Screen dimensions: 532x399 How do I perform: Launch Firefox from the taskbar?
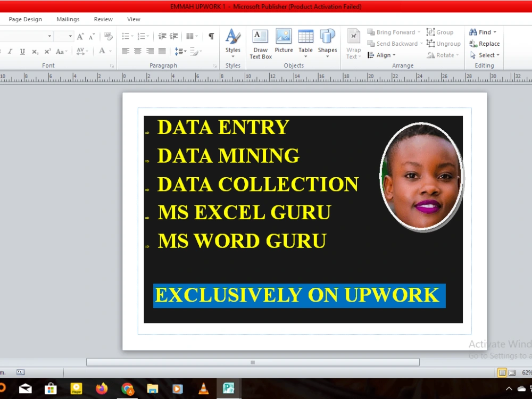click(x=102, y=388)
